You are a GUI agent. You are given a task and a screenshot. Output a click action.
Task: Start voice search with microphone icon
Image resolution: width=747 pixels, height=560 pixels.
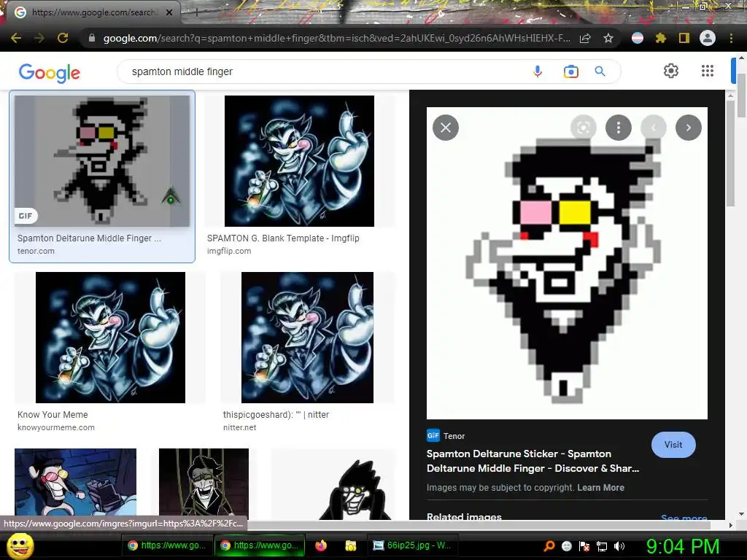pos(538,71)
